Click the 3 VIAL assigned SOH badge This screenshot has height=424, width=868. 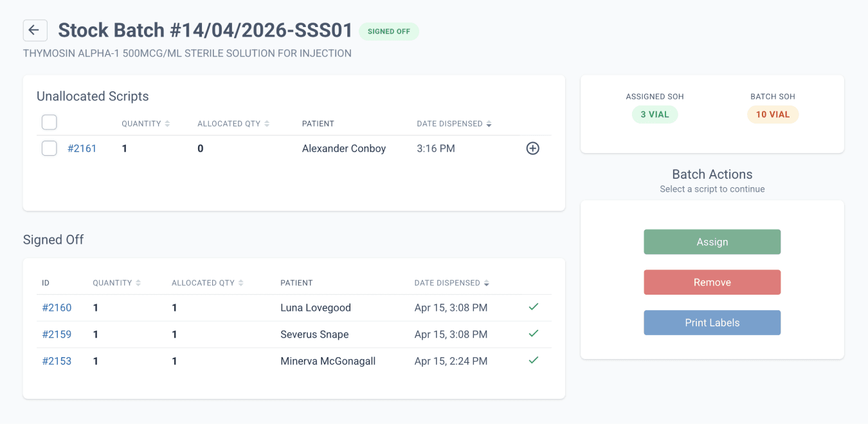(x=655, y=115)
